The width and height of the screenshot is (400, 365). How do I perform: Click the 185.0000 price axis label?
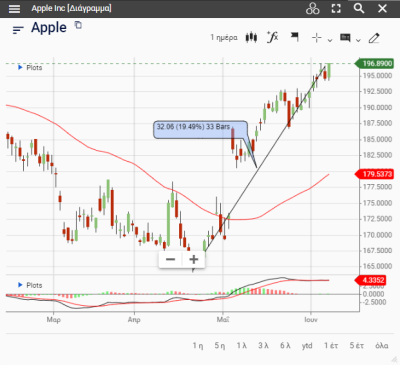[377, 139]
